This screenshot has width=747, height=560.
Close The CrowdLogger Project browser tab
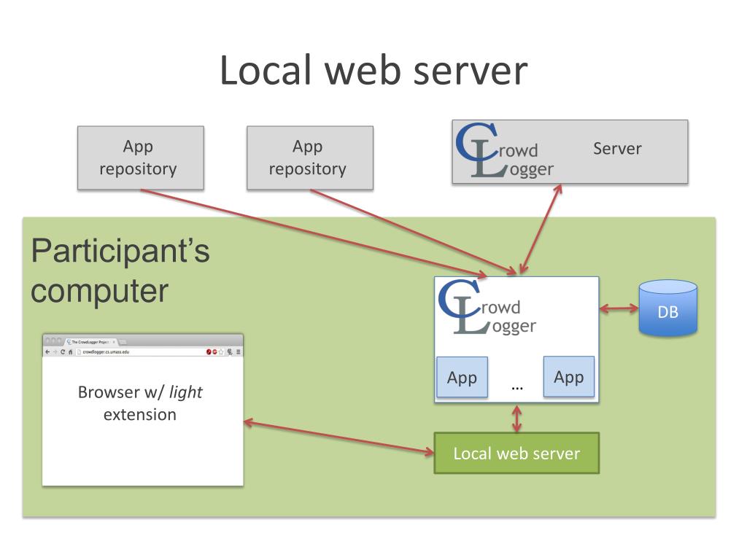pos(114,342)
